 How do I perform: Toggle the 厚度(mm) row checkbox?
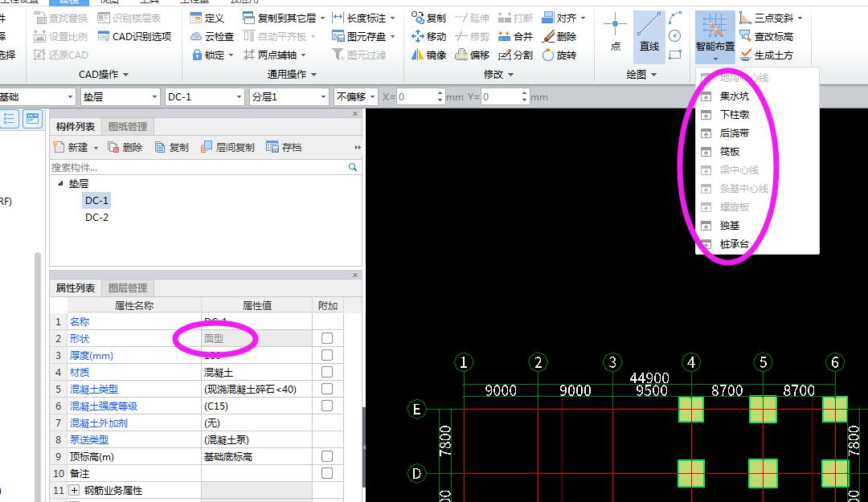point(327,355)
